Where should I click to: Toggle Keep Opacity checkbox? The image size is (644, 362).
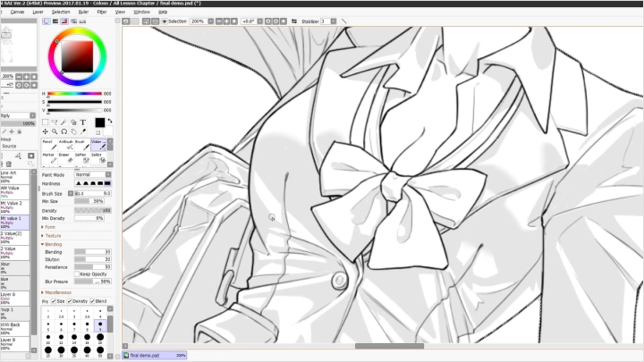click(77, 274)
